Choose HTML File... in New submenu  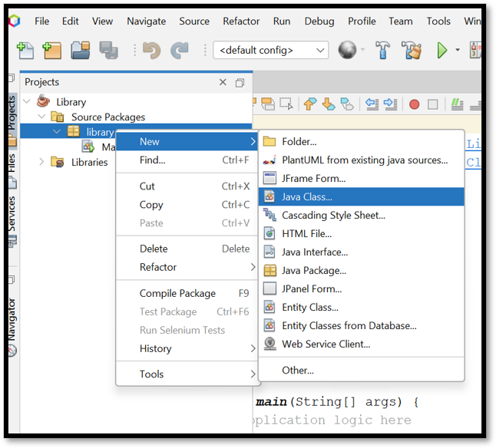click(362, 233)
